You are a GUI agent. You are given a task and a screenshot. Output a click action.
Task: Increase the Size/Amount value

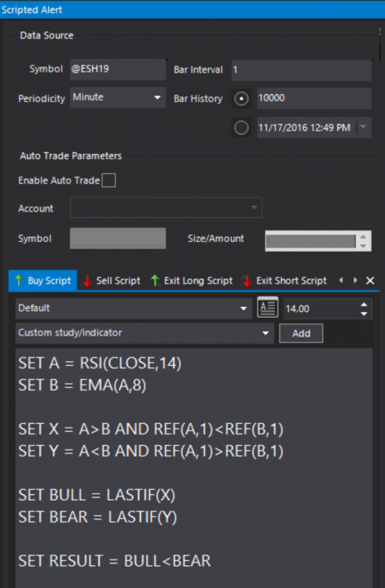[x=363, y=237]
